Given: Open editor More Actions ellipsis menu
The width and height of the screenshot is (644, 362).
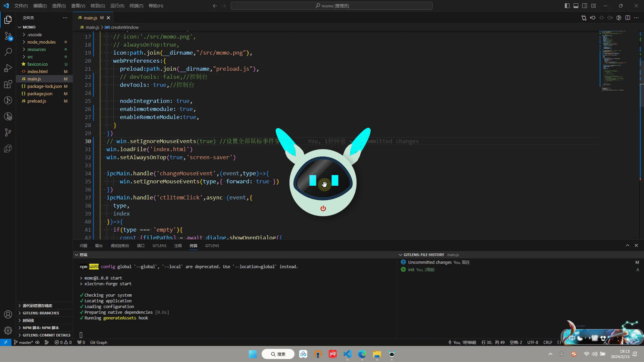Looking at the screenshot, I should tap(636, 18).
